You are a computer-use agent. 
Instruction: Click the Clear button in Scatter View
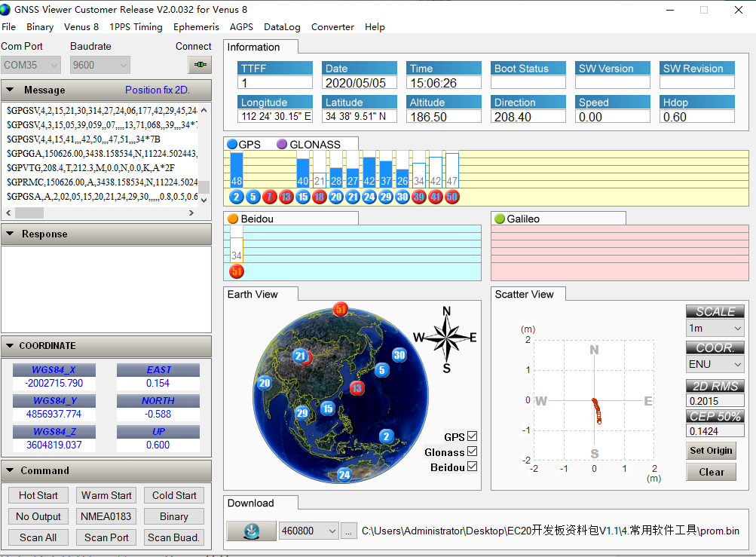(x=711, y=472)
